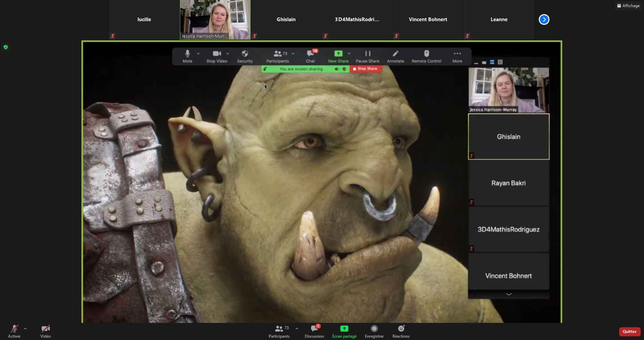Click Stop Video in shared toolbar

(x=217, y=56)
